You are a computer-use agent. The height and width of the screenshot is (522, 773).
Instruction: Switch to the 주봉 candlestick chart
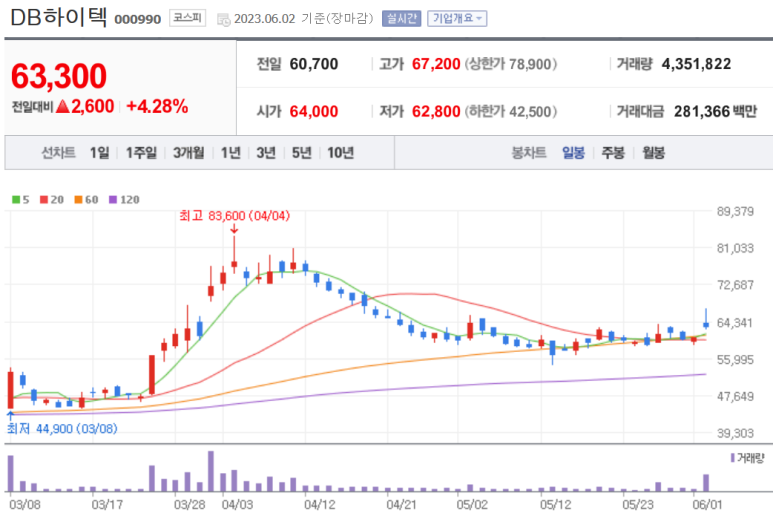(x=613, y=153)
